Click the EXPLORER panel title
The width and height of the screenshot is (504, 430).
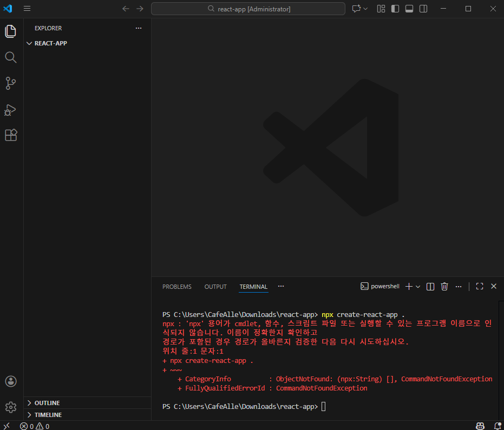click(48, 28)
